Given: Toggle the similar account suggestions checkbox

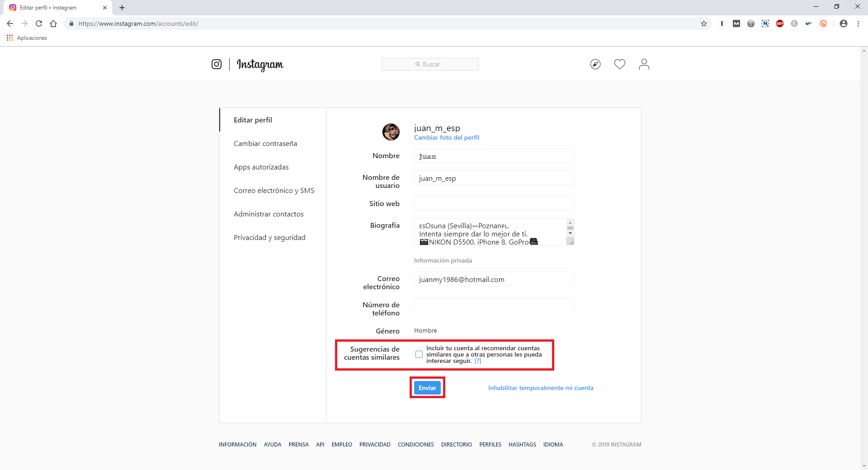Looking at the screenshot, I should (419, 354).
